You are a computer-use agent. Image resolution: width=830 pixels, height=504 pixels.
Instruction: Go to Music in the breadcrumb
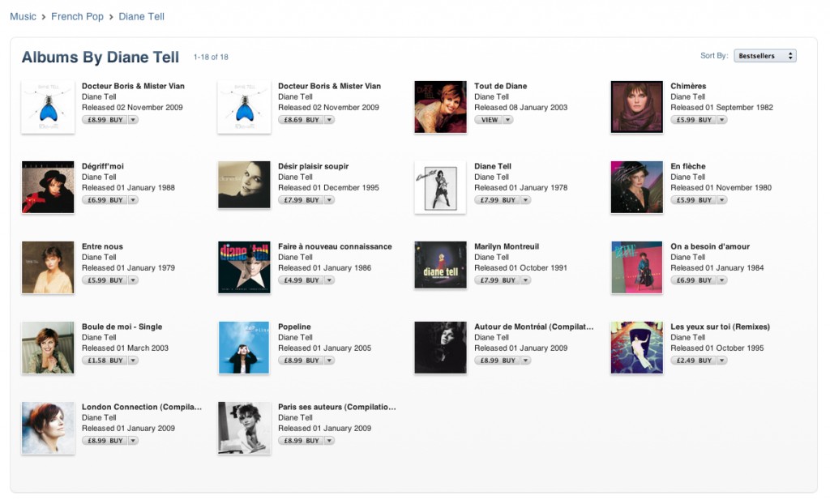pos(23,16)
